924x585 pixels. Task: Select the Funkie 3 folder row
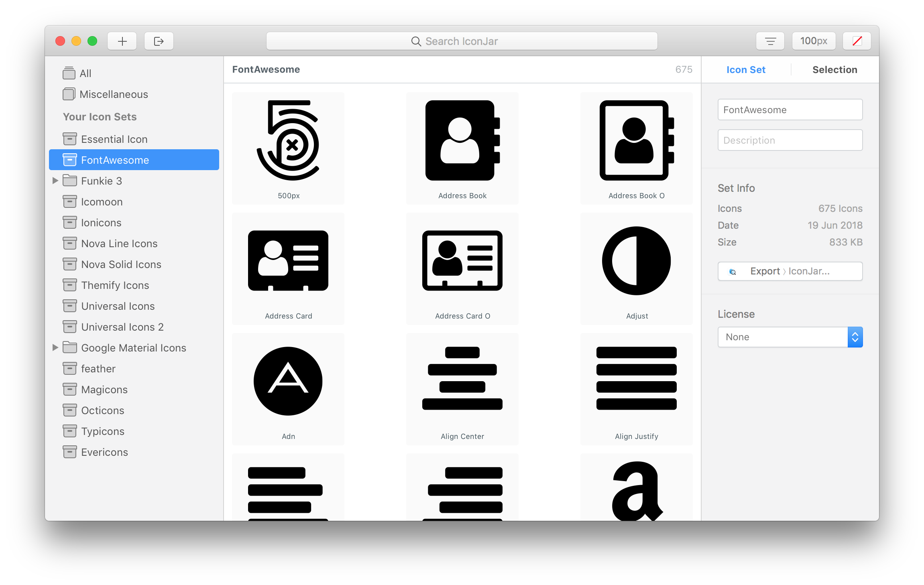(x=134, y=181)
